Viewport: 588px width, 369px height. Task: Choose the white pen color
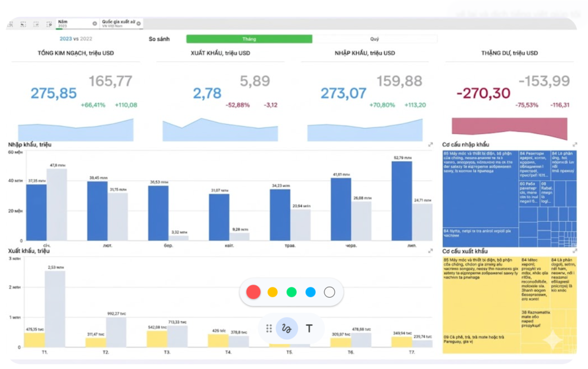click(x=329, y=292)
